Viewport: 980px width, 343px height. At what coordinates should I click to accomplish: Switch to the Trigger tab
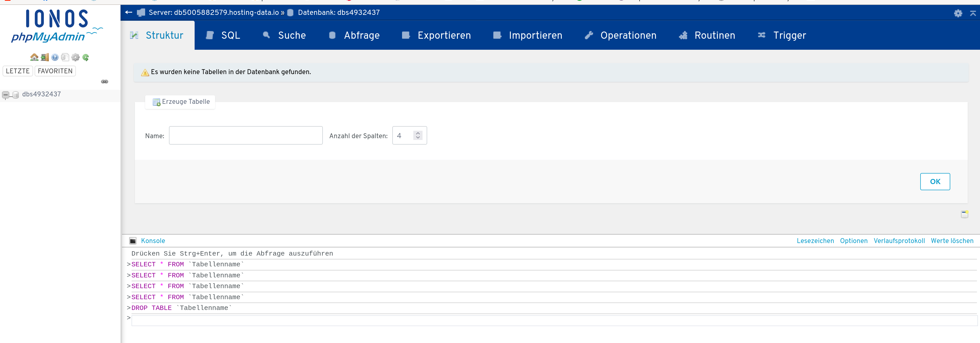(782, 35)
